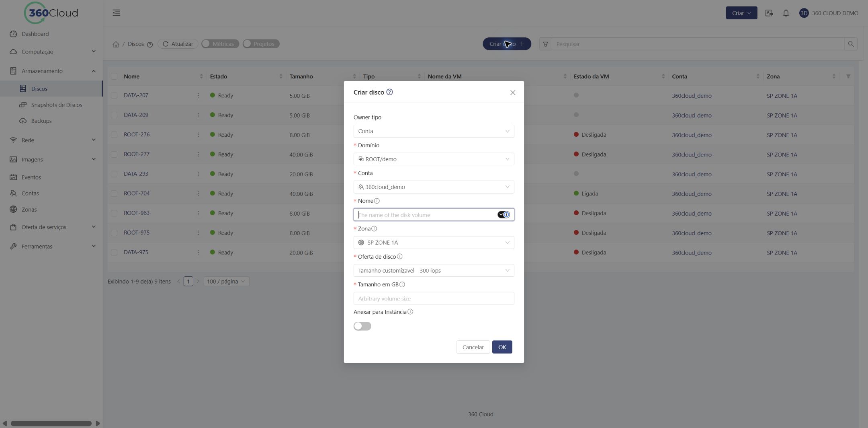Show info for Tamanho em GB
This screenshot has width=868, height=428.
coord(402,284)
